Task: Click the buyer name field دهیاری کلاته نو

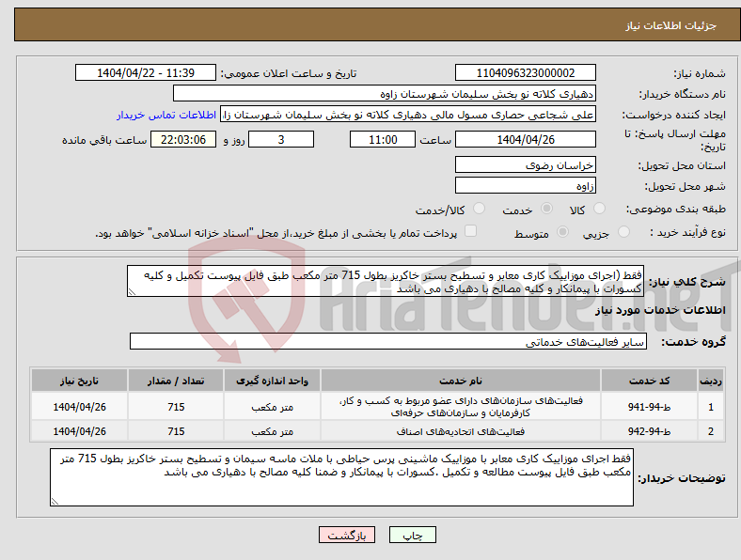Action: [385, 94]
